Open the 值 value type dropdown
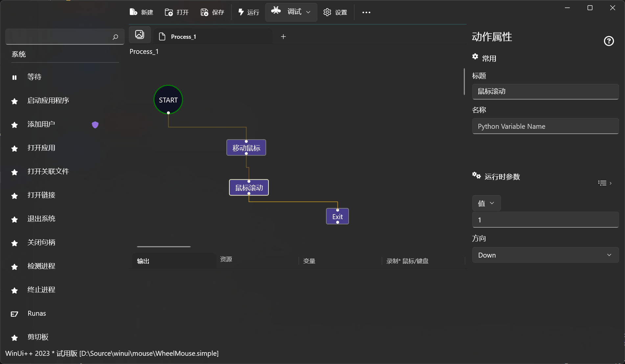625x364 pixels. pyautogui.click(x=486, y=203)
